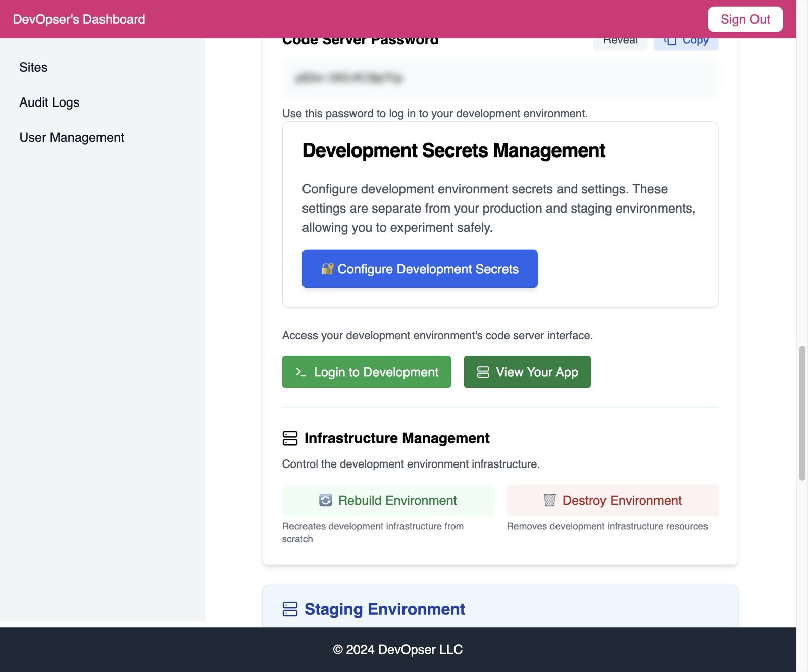Click the © 2024 DevOpser LLC footer text
This screenshot has width=808, height=672.
point(398,650)
